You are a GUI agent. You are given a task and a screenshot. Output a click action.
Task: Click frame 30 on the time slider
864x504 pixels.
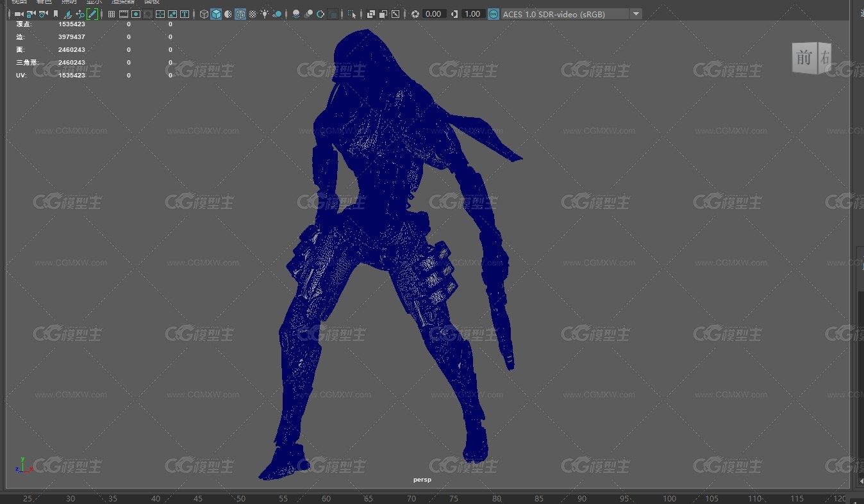pos(71,498)
